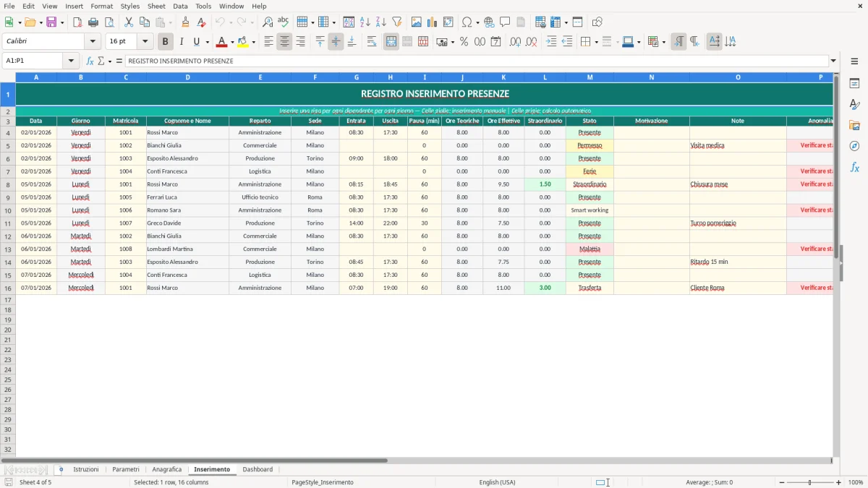Enable AutoFilter funnel icon
868x488 pixels.
[397, 22]
